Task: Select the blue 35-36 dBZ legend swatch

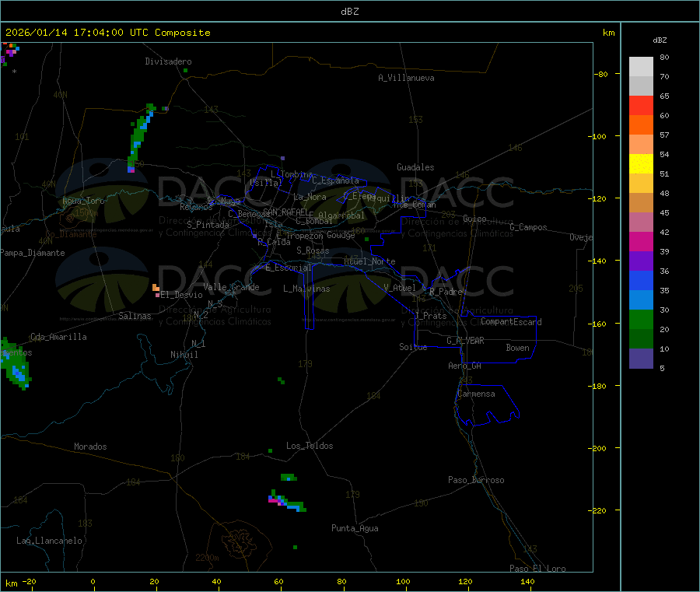Action: pyautogui.click(x=641, y=280)
